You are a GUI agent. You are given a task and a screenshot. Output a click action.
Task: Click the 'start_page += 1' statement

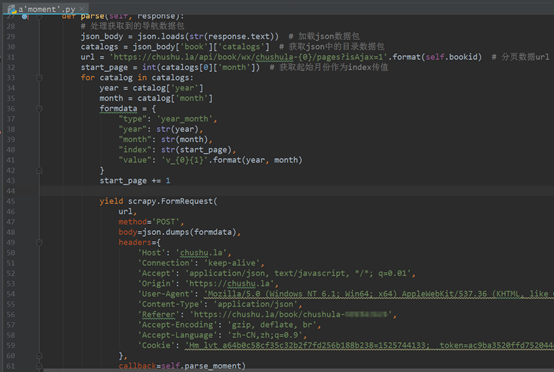click(x=135, y=181)
